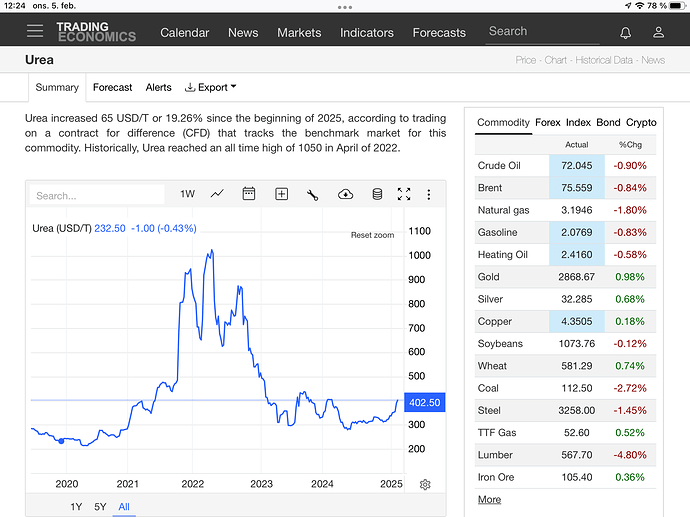Screen dimensions: 690x517
Task: Open the Forecasts menu
Action: click(x=439, y=33)
